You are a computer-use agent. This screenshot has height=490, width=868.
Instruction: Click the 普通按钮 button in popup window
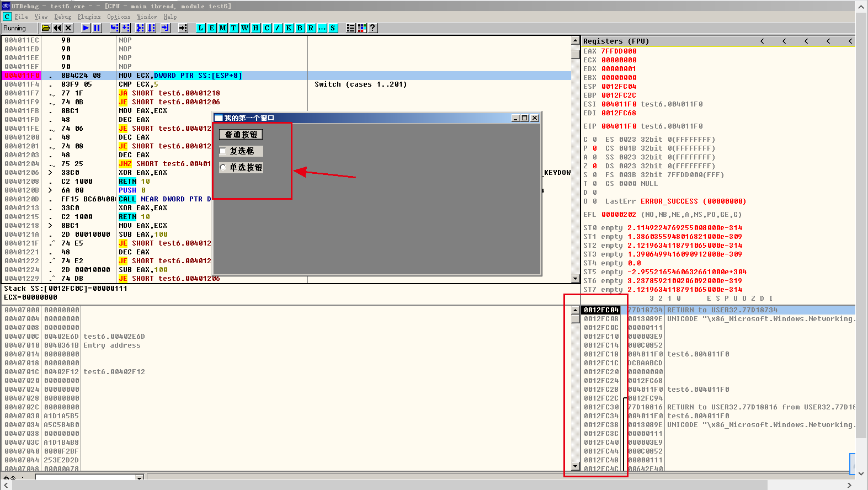coord(241,135)
